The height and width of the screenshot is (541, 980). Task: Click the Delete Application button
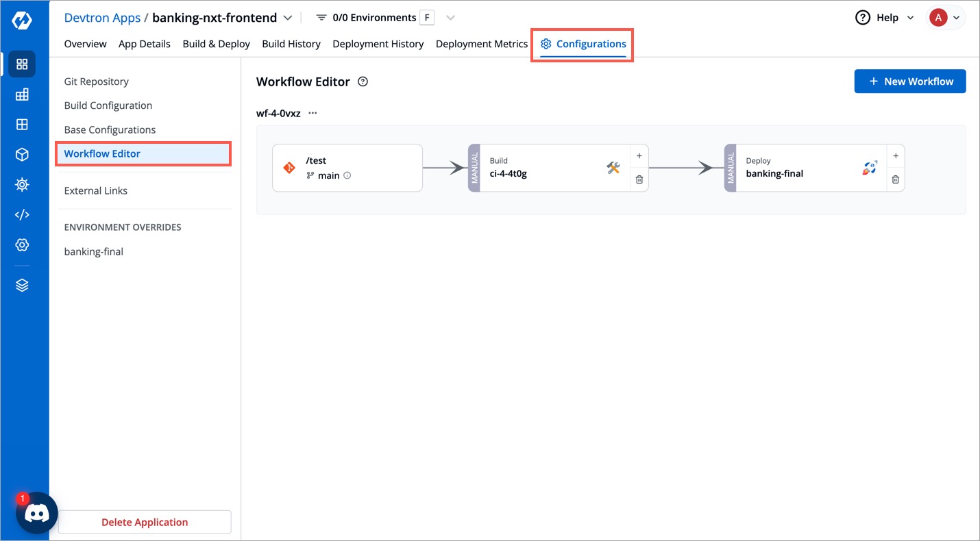[x=145, y=522]
